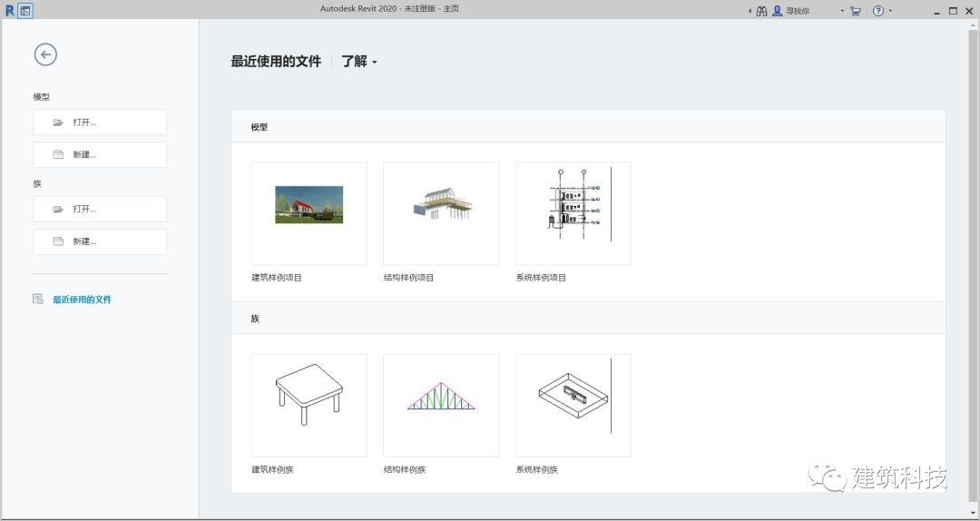
Task: Open the 了解 dropdown
Action: 358,62
